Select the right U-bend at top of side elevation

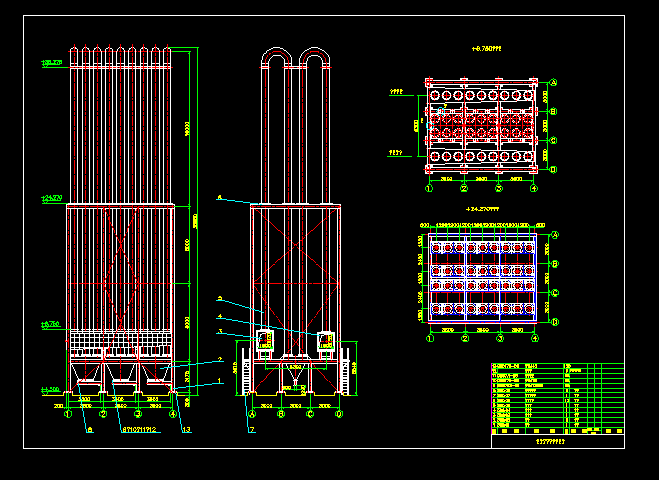tap(314, 57)
